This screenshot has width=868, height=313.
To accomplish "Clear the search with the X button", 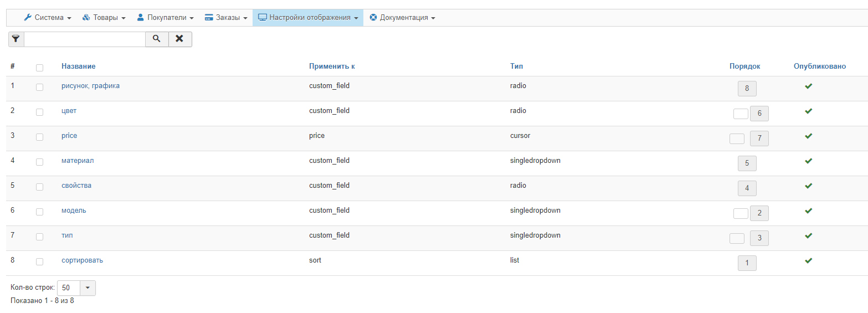I will 179,39.
